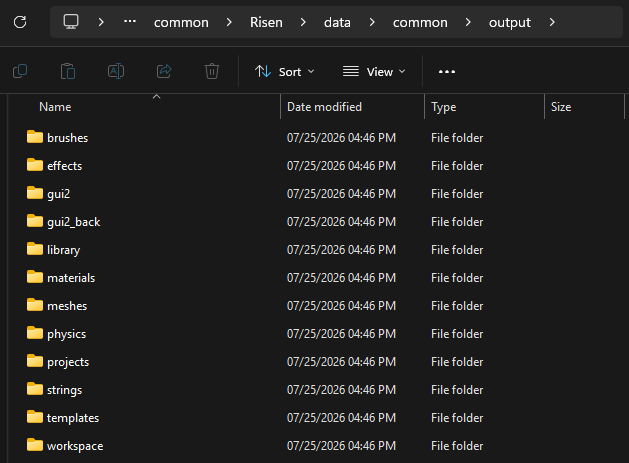Click the date modified of library row
629x463 pixels.
tap(341, 250)
